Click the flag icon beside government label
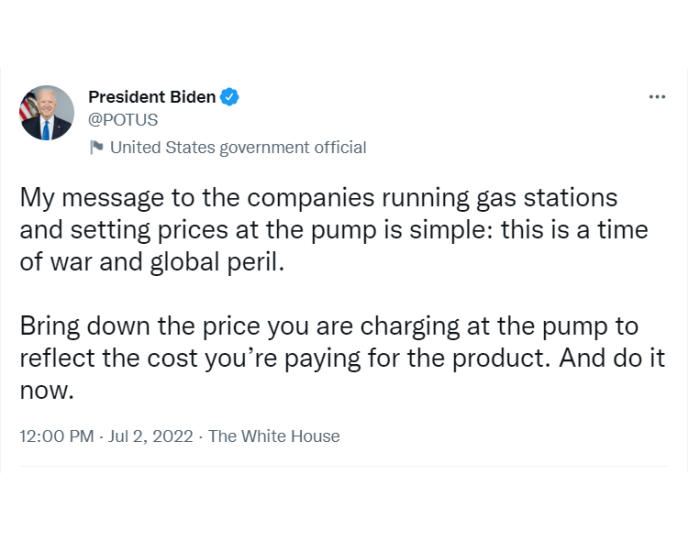Screen dimensions: 700x541 click(x=96, y=147)
